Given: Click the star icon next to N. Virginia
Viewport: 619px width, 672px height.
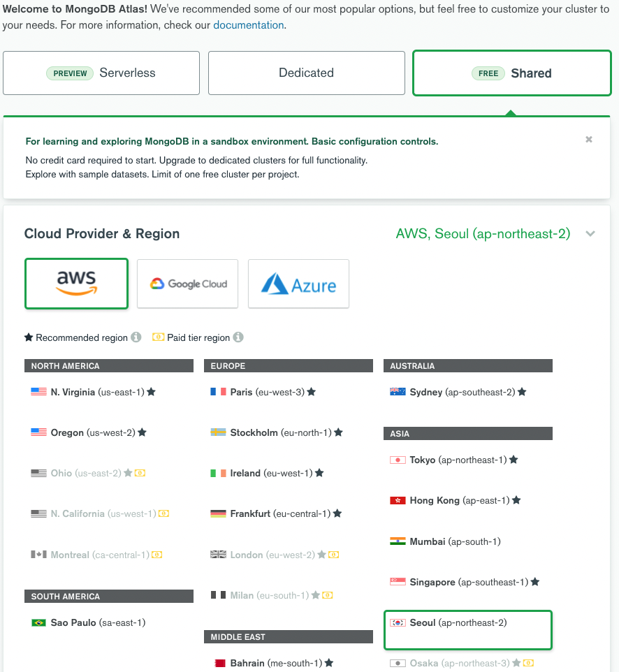Looking at the screenshot, I should 152,392.
